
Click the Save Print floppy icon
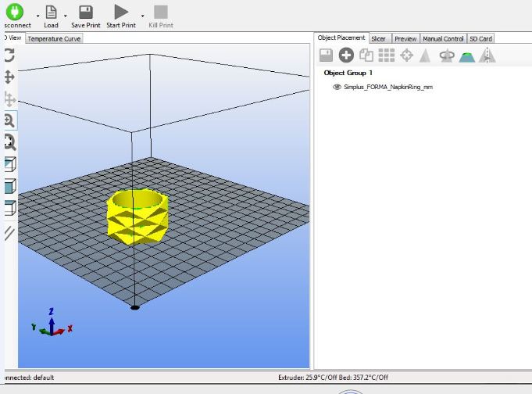click(x=86, y=12)
